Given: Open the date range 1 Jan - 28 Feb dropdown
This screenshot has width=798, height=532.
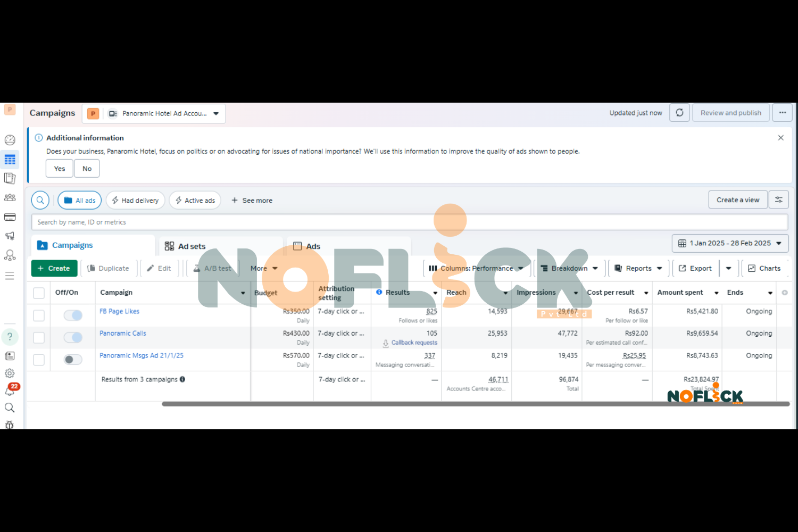Looking at the screenshot, I should tap(730, 243).
